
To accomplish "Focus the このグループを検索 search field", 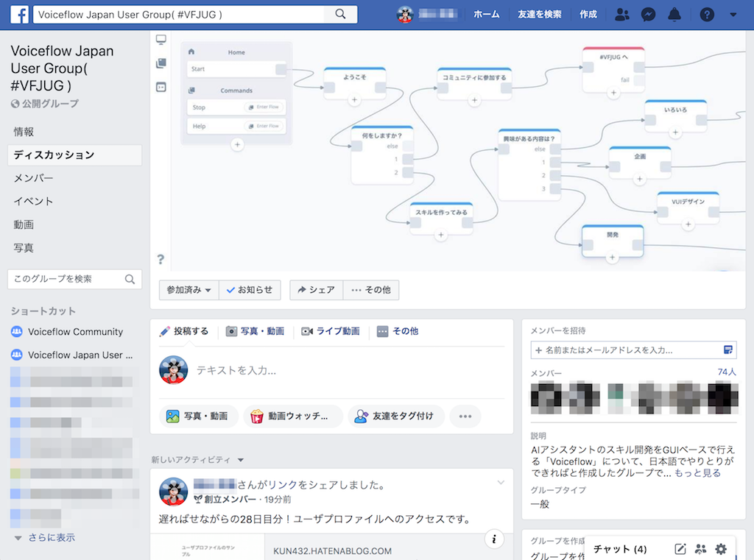I will (x=74, y=279).
